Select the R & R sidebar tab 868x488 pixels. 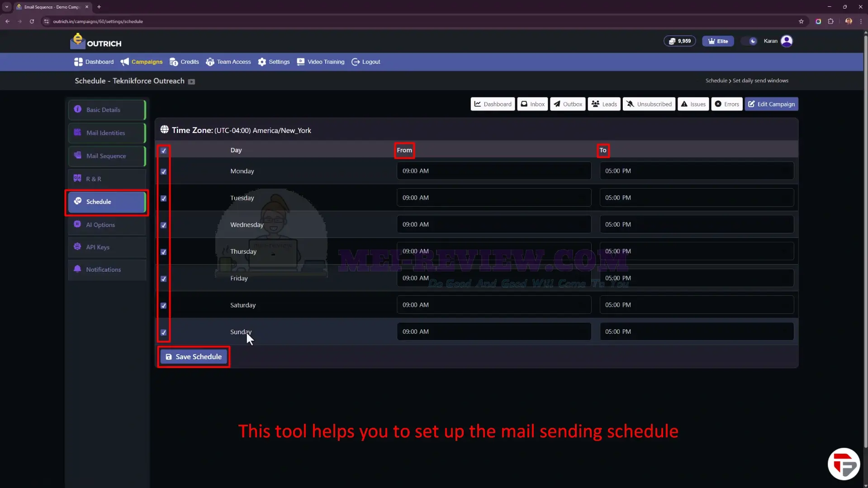107,179
